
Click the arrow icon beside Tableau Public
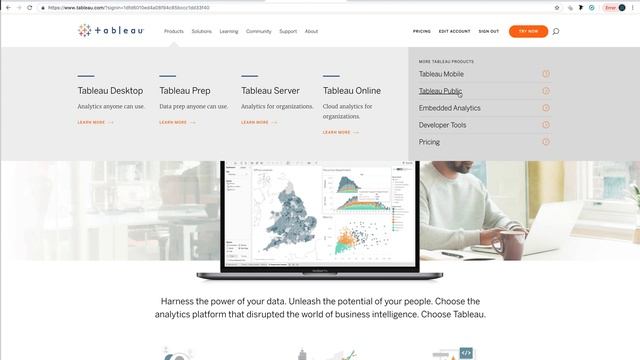click(546, 91)
